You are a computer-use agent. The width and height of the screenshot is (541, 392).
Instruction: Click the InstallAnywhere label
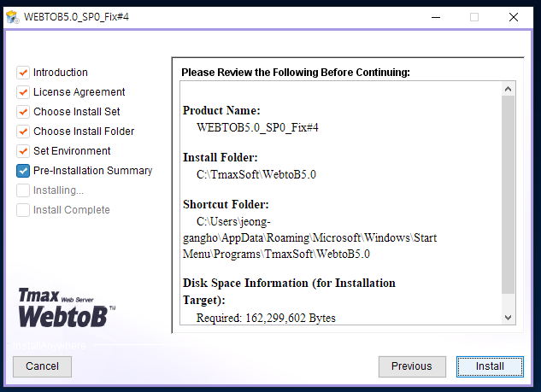[x=50, y=346]
